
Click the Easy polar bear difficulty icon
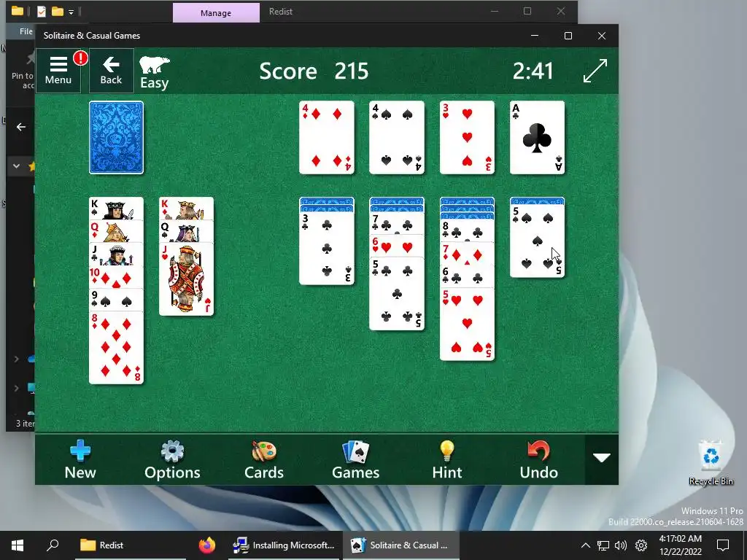coord(155,72)
